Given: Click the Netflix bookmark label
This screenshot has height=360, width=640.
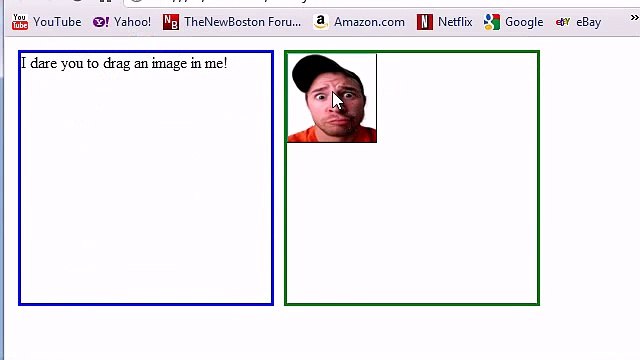Looking at the screenshot, I should pos(455,22).
